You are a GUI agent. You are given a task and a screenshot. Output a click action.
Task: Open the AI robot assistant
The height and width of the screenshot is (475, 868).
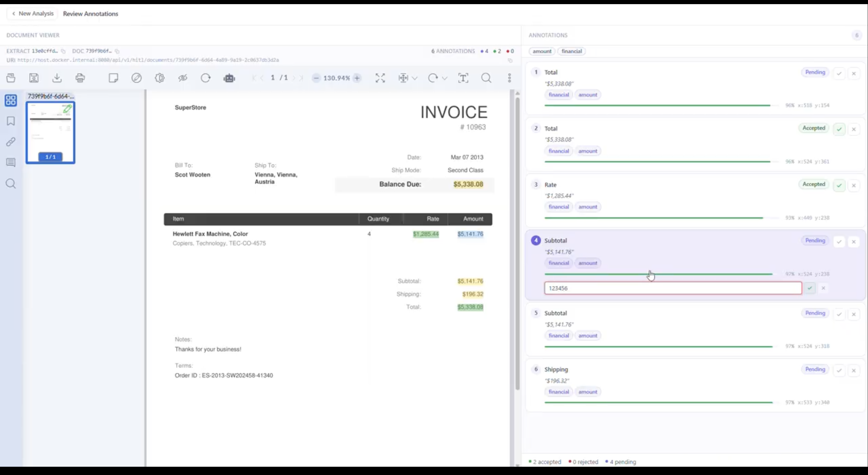pyautogui.click(x=229, y=78)
